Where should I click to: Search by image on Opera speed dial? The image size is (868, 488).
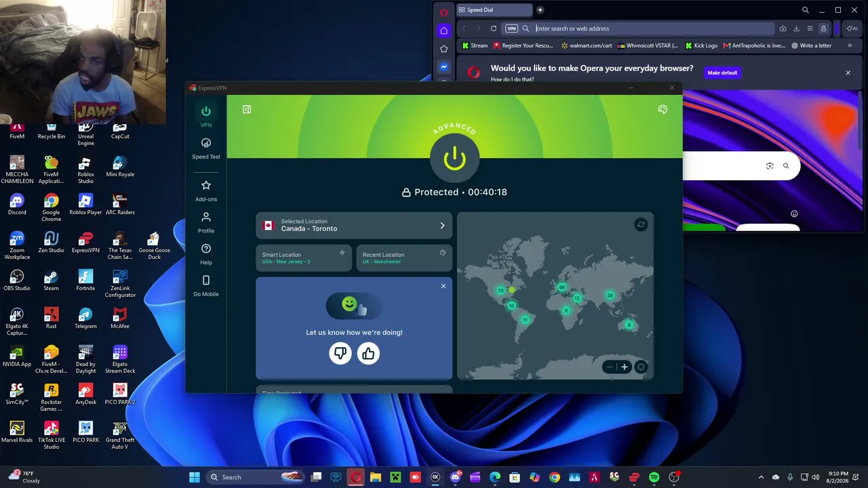770,166
